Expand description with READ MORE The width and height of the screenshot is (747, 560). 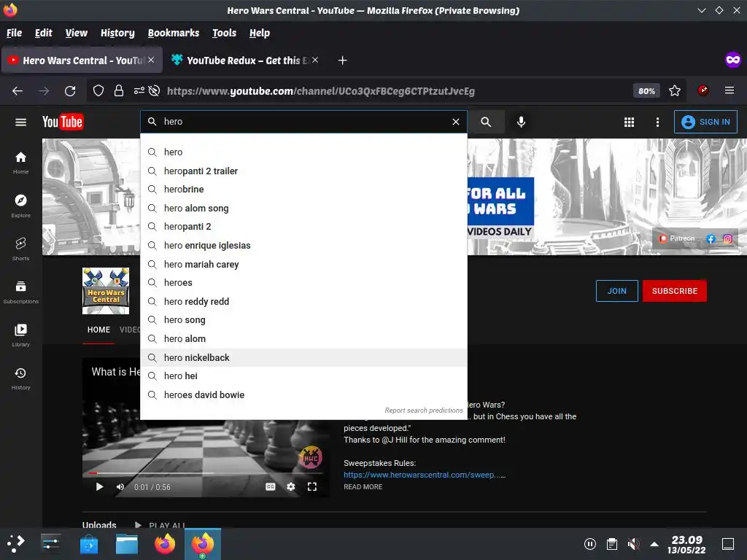(x=363, y=486)
